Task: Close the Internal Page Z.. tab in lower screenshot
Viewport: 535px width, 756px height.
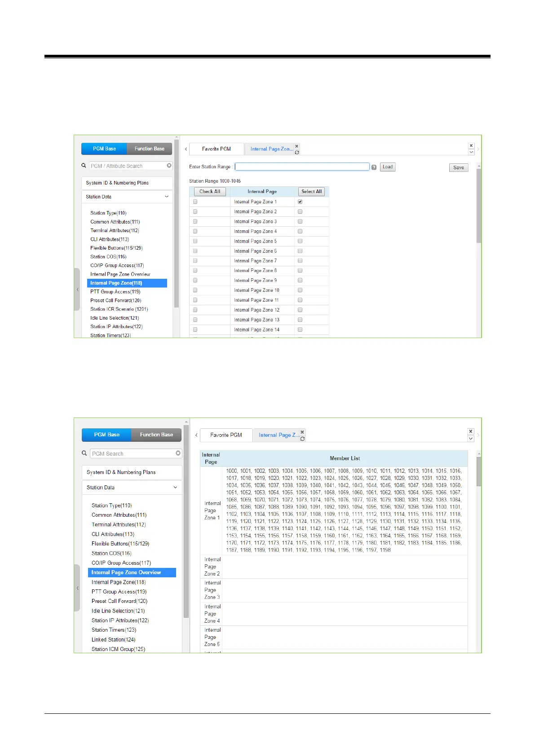Action: (302, 432)
